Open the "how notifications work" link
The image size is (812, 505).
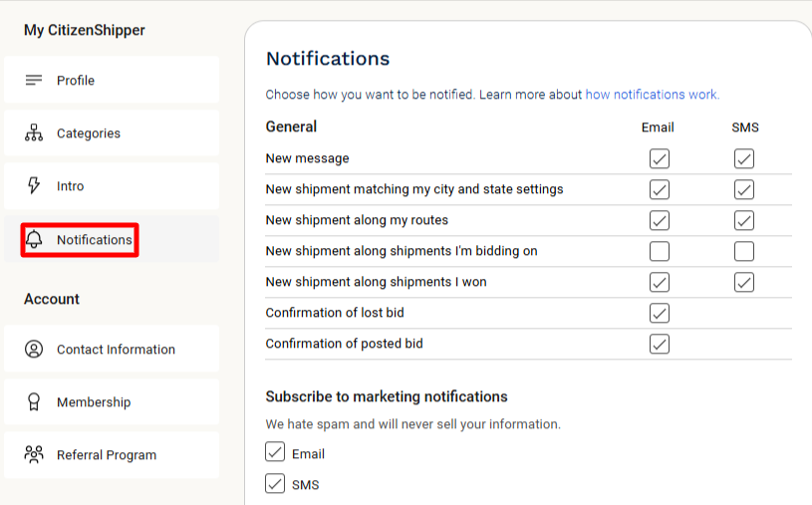point(652,95)
